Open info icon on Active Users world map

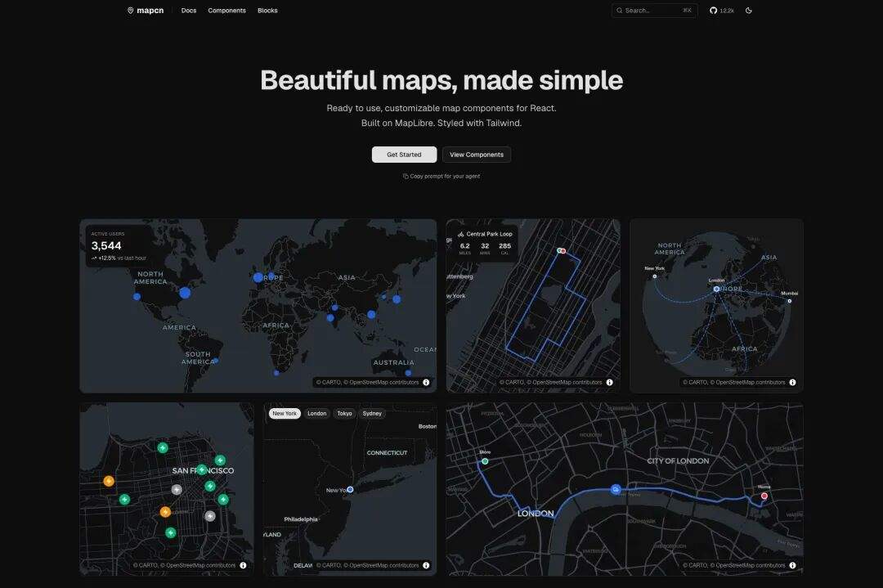(426, 383)
